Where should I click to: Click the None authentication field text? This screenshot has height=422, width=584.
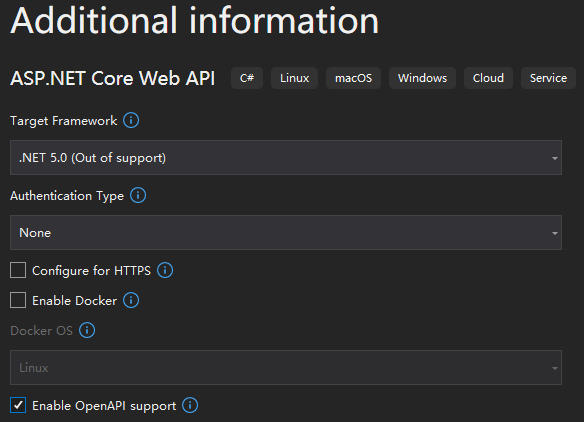(x=35, y=233)
